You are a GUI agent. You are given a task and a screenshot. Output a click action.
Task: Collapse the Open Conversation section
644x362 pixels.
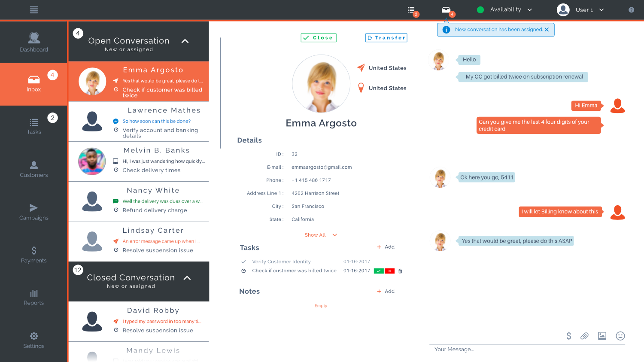tap(185, 41)
